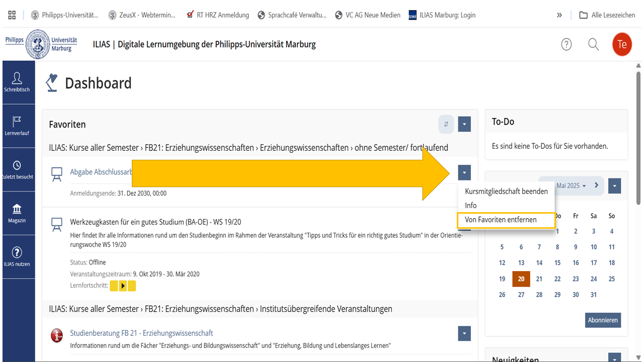Screen dimensions: 644x362
Task: Open Studienberatung FB 21 - Erziehungswissenschaft link
Action: [x=141, y=333]
